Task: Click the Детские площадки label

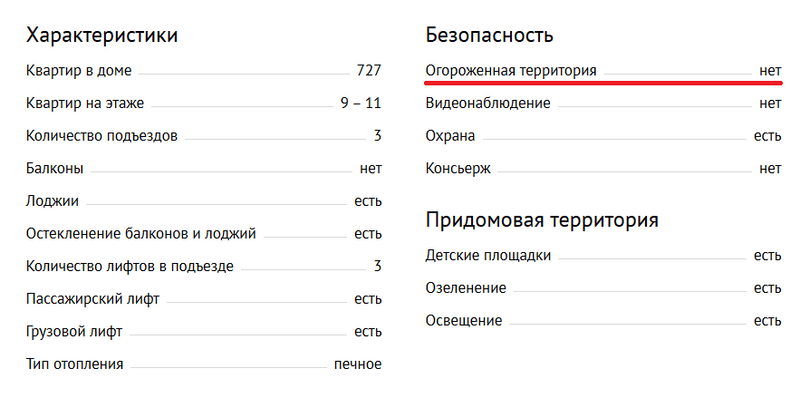Action: [x=488, y=255]
